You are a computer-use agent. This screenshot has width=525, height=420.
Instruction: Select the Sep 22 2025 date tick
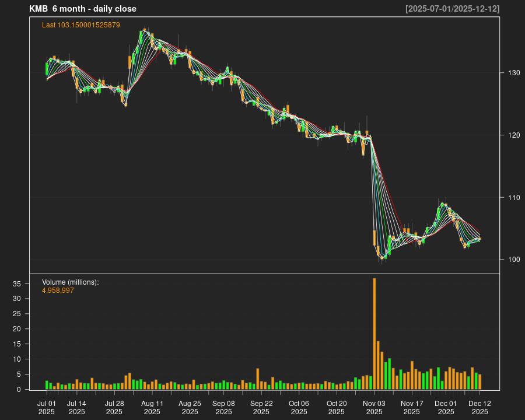coord(261,407)
